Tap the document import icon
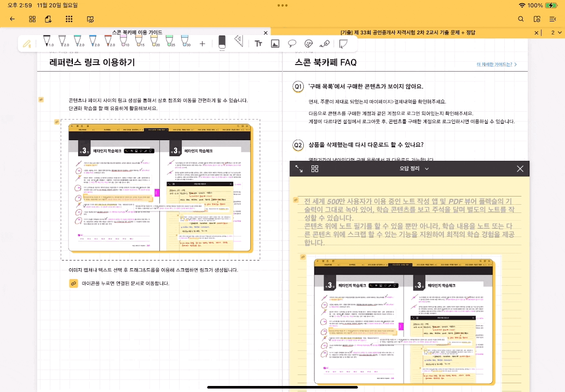Screen dimensions: 565x392 pyautogui.click(x=48, y=19)
